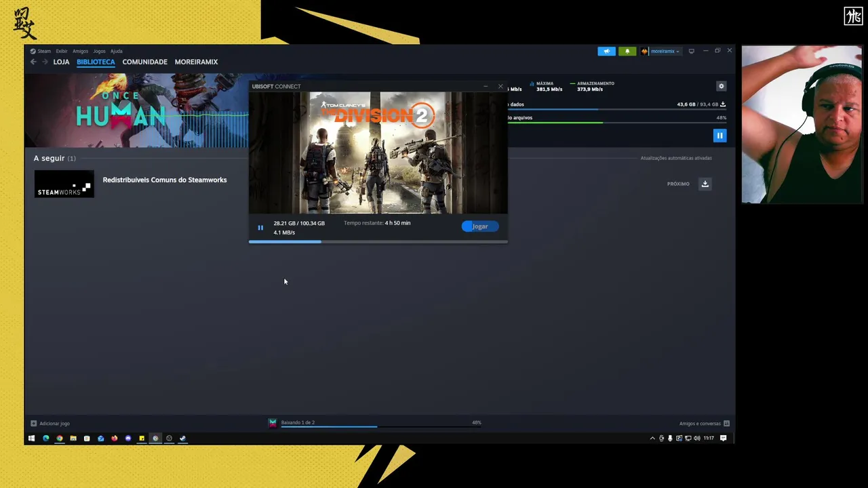Open Discord from the taskbar
The image size is (868, 488).
[127, 438]
